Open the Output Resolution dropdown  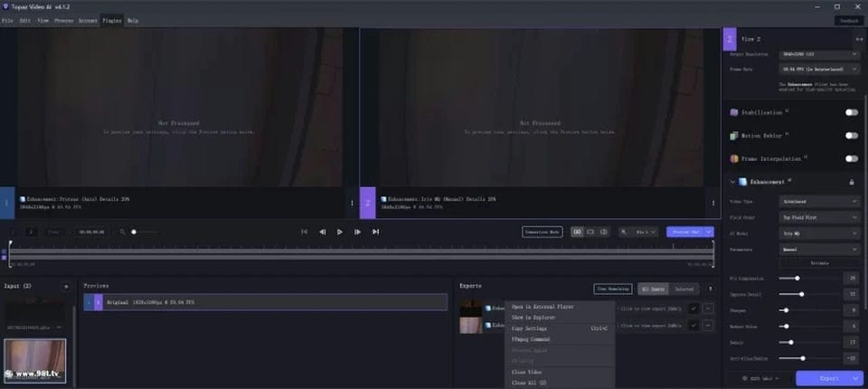tap(819, 54)
